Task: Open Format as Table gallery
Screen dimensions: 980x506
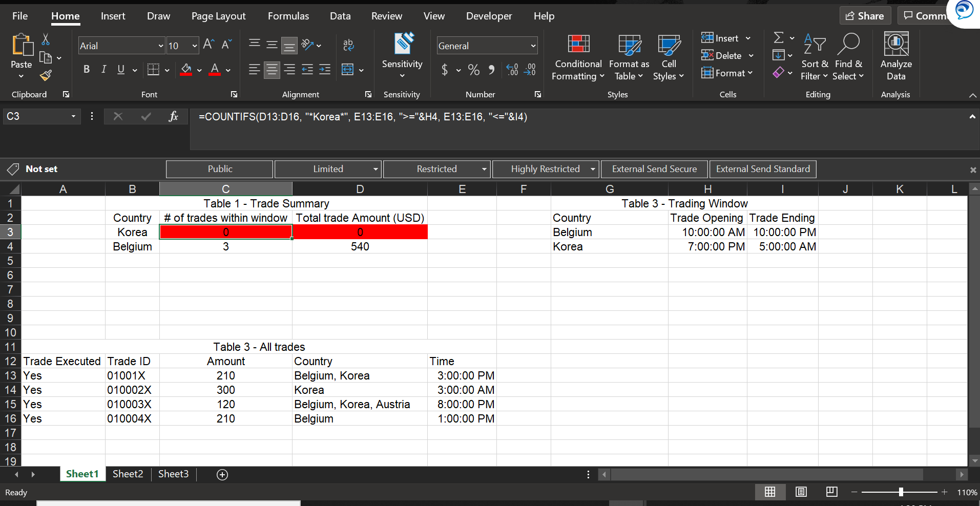Action: pyautogui.click(x=629, y=57)
